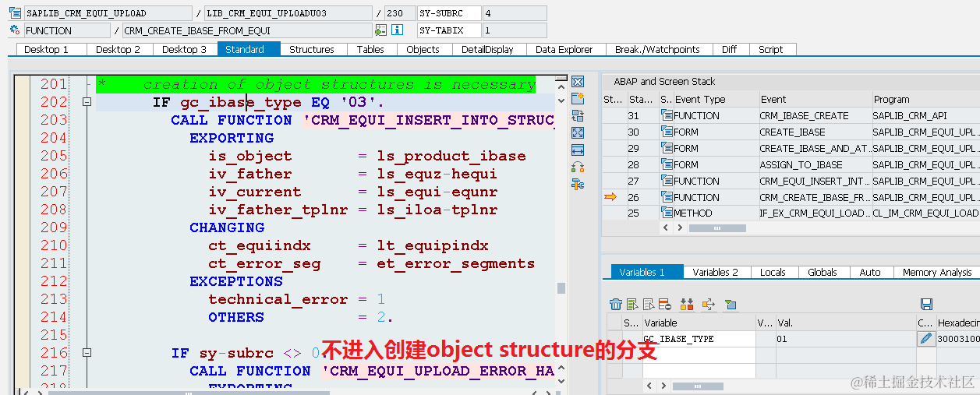Click the CL_IM_CRM_EQUI_LOAD program cell
980x395 pixels.
(925, 213)
